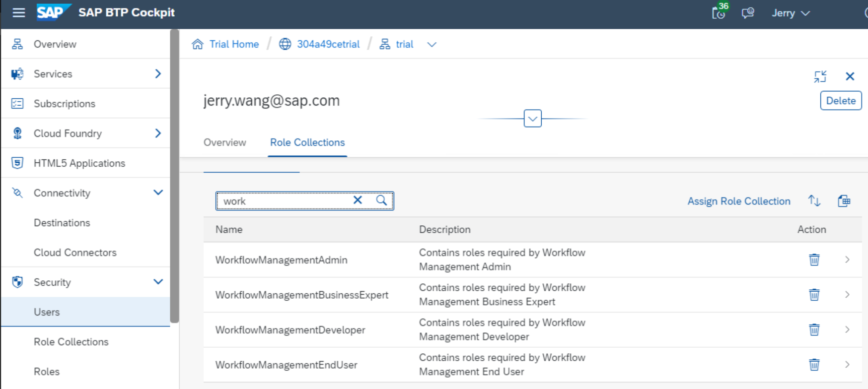Open Overview in the sidebar

(55, 44)
